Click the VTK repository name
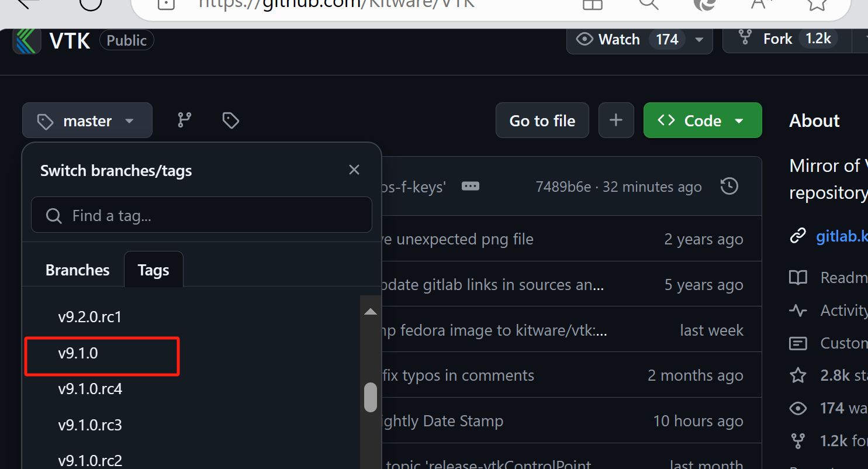Screen dimensions: 868x469 [70, 41]
